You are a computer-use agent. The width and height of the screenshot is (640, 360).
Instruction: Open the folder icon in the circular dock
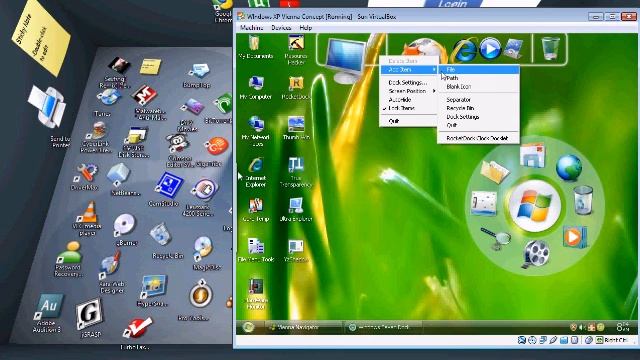click(x=494, y=171)
